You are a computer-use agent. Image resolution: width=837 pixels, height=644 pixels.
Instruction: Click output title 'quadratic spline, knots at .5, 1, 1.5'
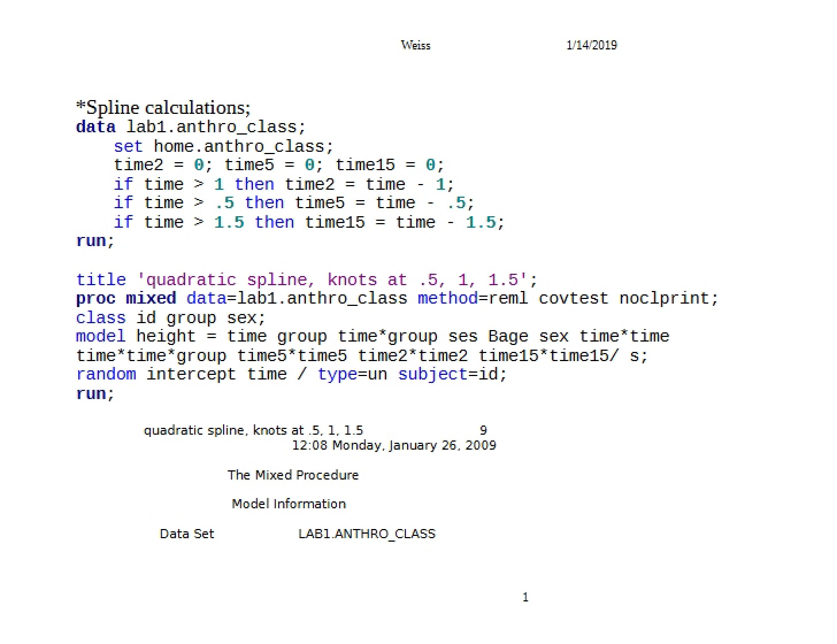tap(254, 431)
